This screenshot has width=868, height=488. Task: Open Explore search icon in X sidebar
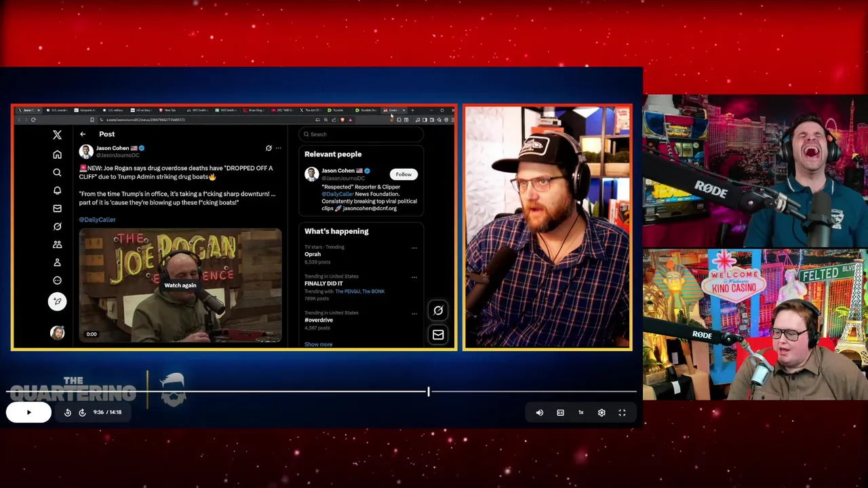pyautogui.click(x=57, y=172)
